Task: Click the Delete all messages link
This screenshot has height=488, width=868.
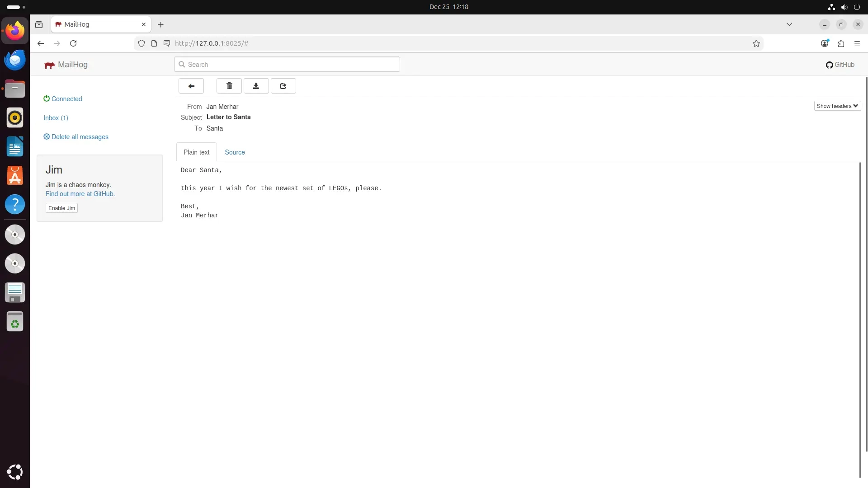Action: tap(80, 136)
